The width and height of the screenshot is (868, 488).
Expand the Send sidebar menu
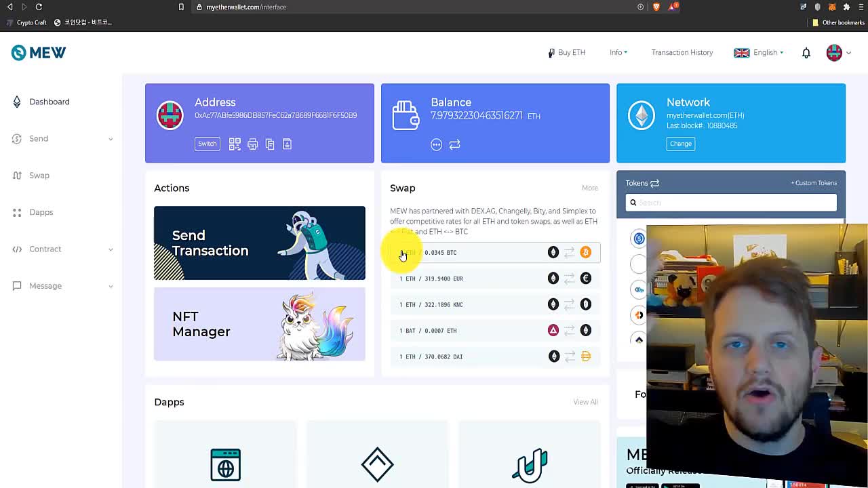(62, 138)
